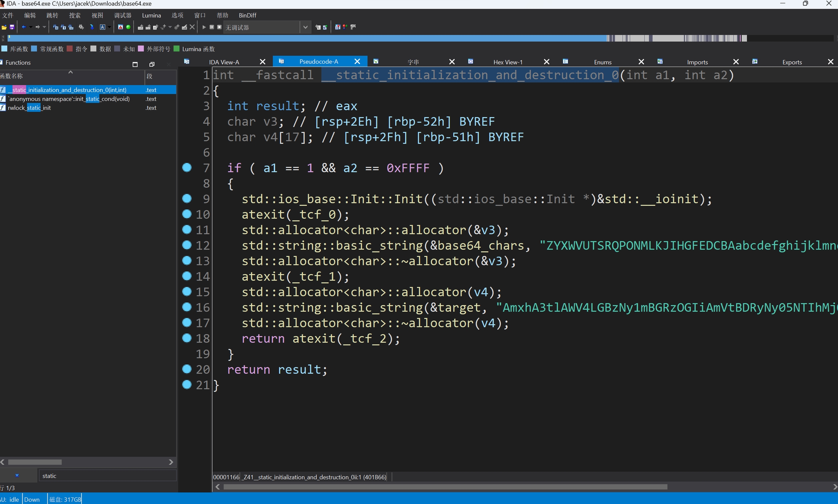
Task: Click the back navigation arrow icon
Action: 24,27
